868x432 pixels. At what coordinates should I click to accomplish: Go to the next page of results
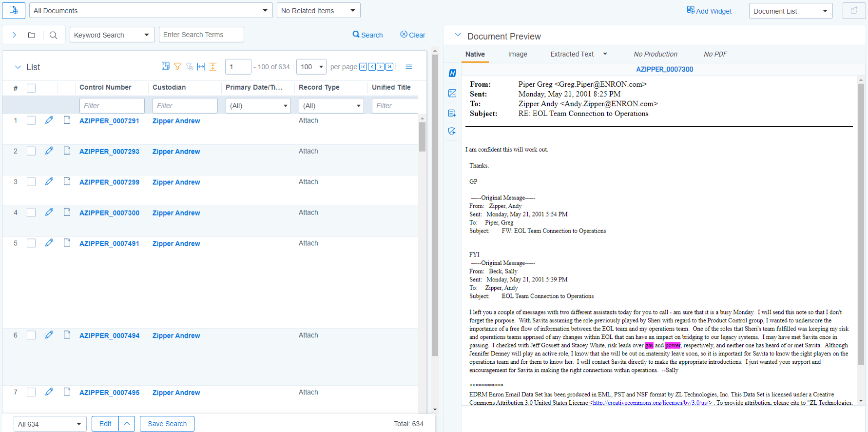tap(381, 67)
